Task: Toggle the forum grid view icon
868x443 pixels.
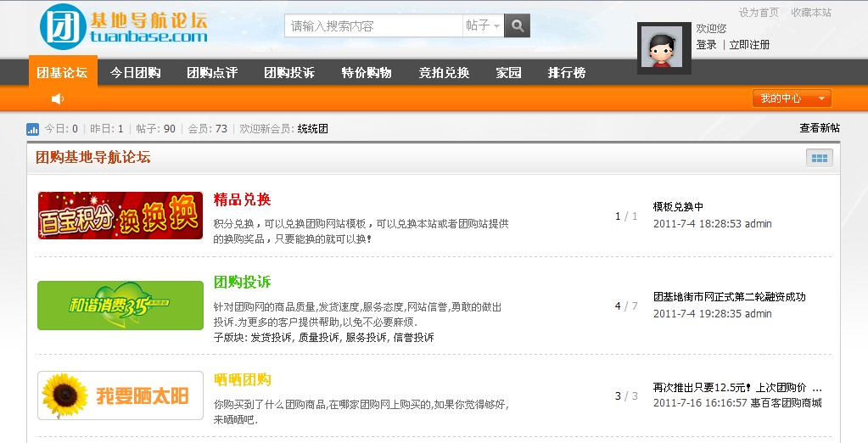Action: click(820, 159)
